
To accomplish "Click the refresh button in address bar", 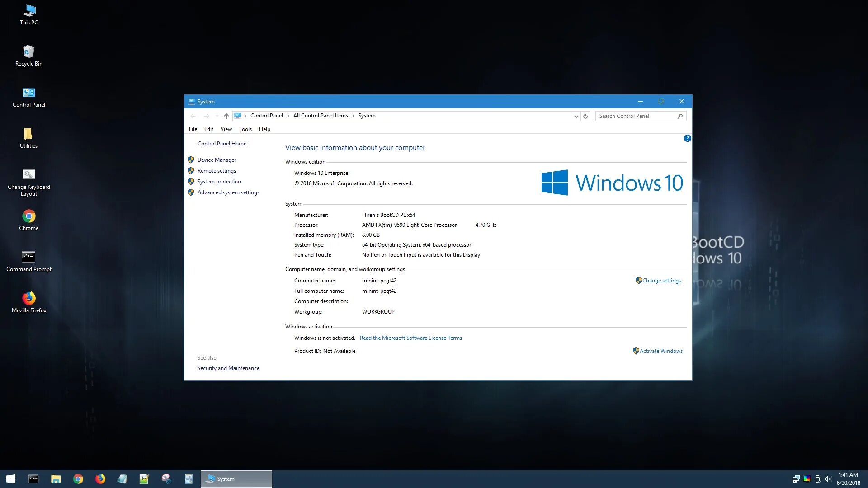I will point(585,116).
